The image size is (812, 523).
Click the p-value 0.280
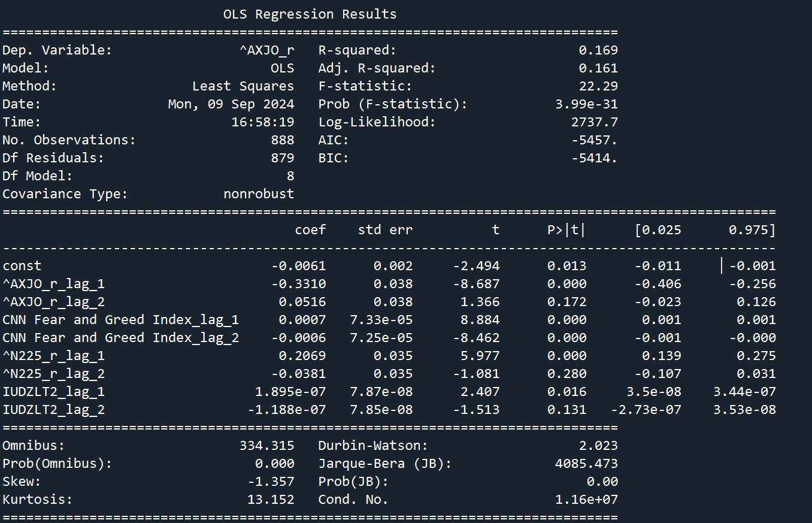[566, 374]
